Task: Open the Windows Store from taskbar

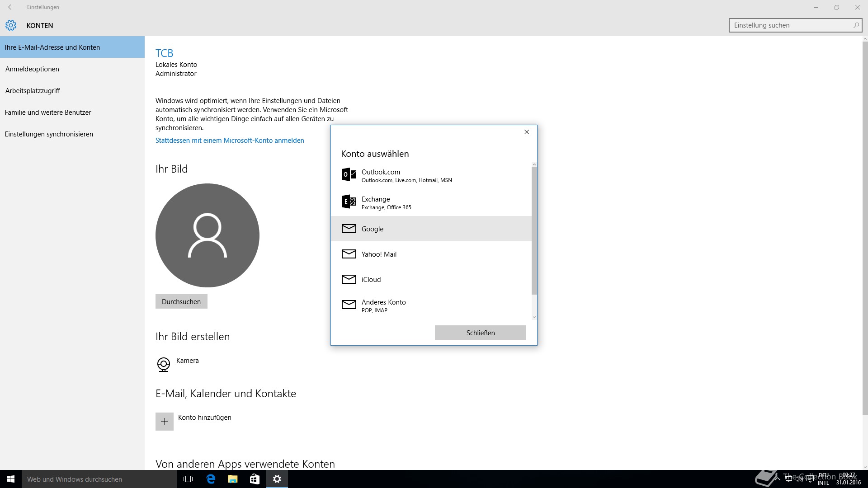Action: (x=255, y=479)
